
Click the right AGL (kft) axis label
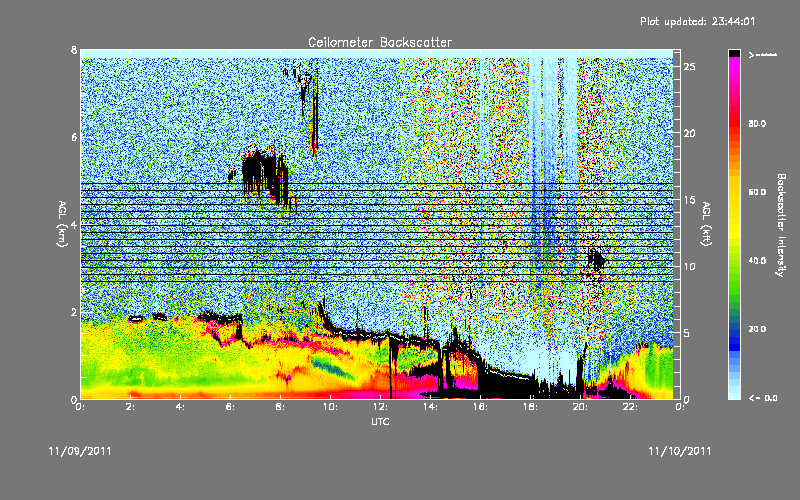click(706, 223)
